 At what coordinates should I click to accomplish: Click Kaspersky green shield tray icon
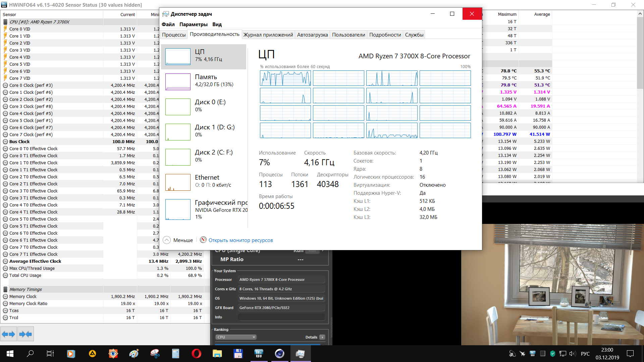click(553, 354)
